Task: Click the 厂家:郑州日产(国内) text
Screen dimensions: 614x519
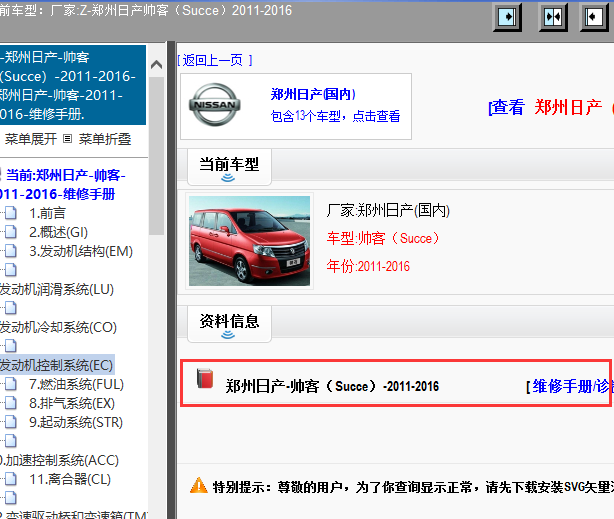Action: click(x=388, y=211)
